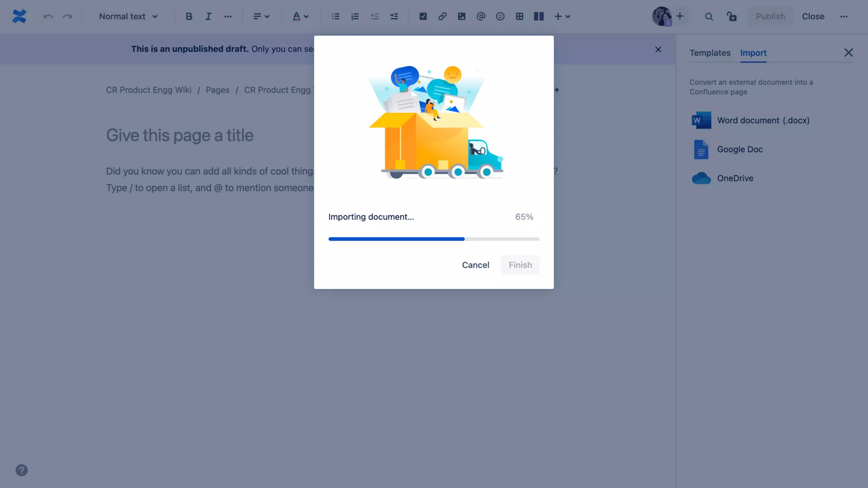Insert a link
The height and width of the screenshot is (488, 868).
click(442, 17)
